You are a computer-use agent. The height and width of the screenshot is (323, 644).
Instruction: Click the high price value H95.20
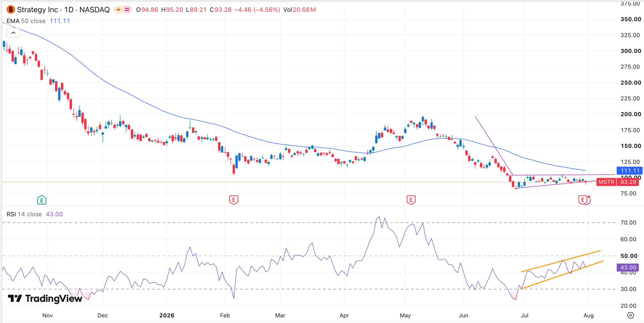(x=172, y=10)
